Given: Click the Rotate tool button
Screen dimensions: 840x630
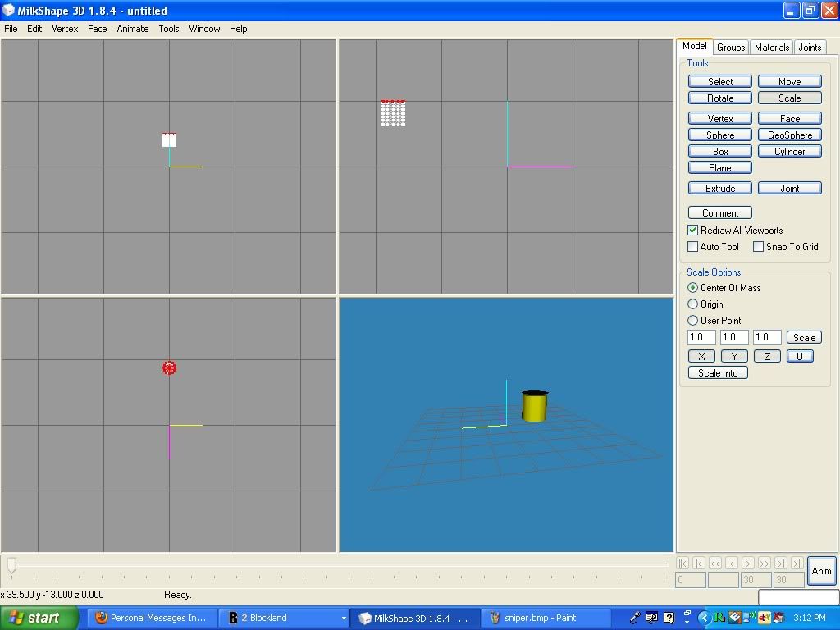Looking at the screenshot, I should (719, 98).
